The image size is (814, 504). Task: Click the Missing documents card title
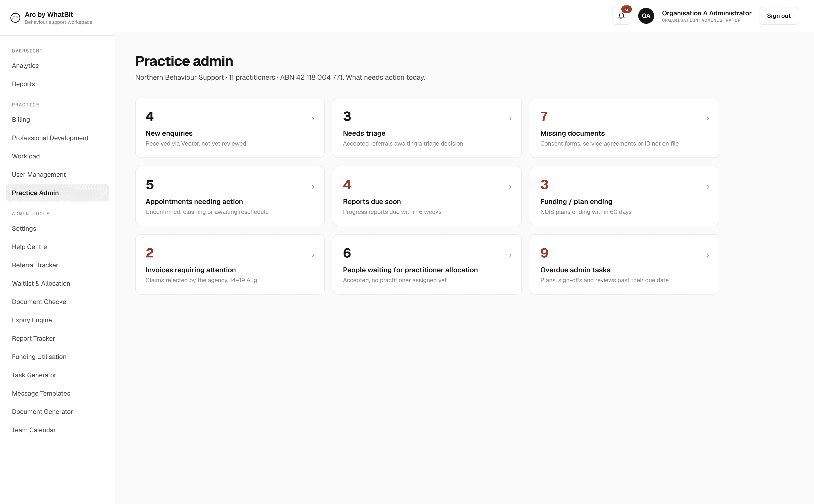point(572,133)
